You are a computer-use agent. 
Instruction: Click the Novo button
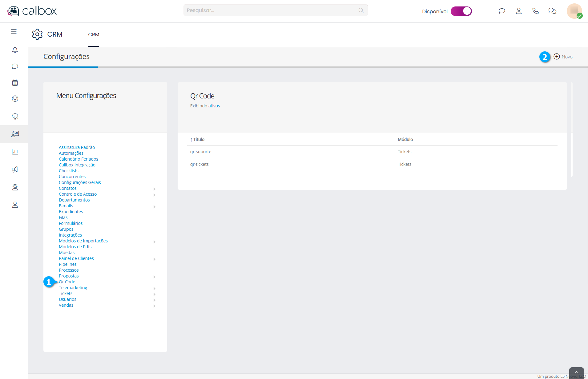(563, 57)
